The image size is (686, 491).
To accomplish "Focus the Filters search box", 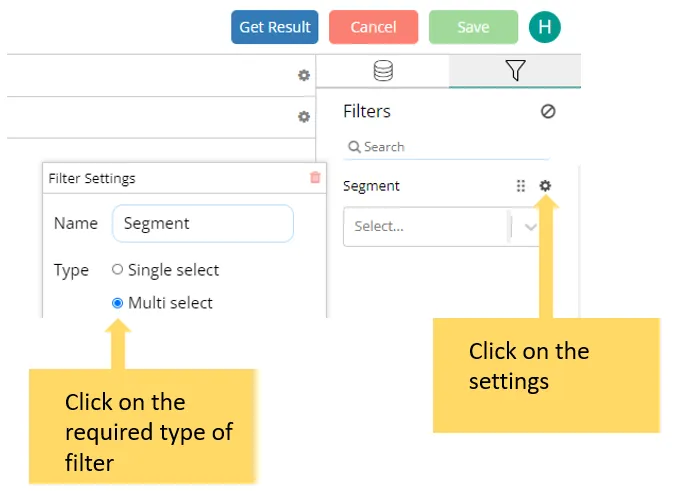I will point(450,147).
